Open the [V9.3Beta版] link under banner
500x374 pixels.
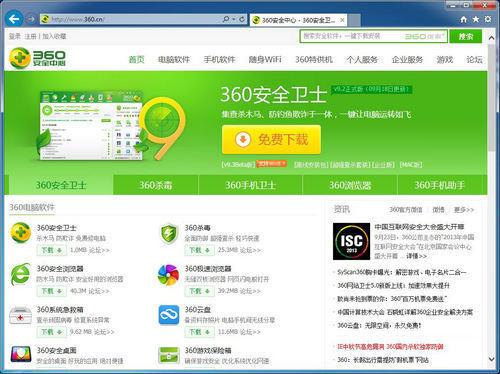tap(238, 165)
